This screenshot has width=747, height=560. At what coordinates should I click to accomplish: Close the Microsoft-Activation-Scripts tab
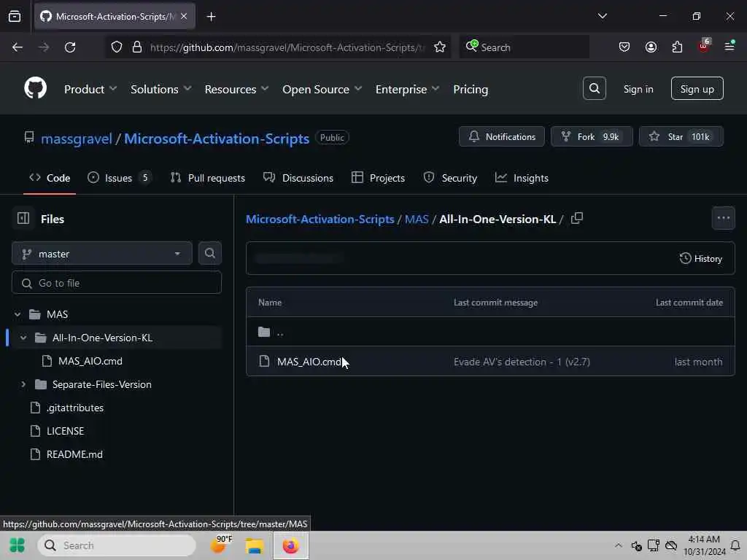tap(184, 16)
